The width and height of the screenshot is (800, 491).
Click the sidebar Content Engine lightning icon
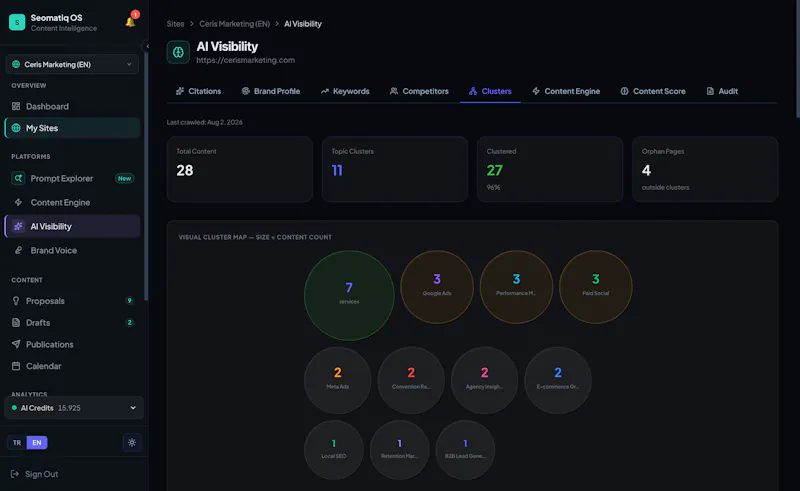coord(18,202)
